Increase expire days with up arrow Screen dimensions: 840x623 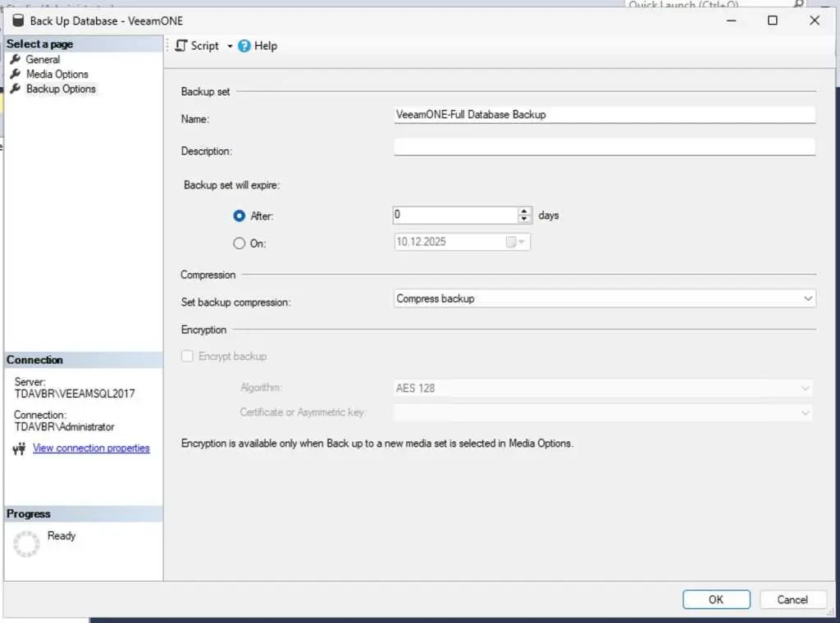click(x=524, y=211)
